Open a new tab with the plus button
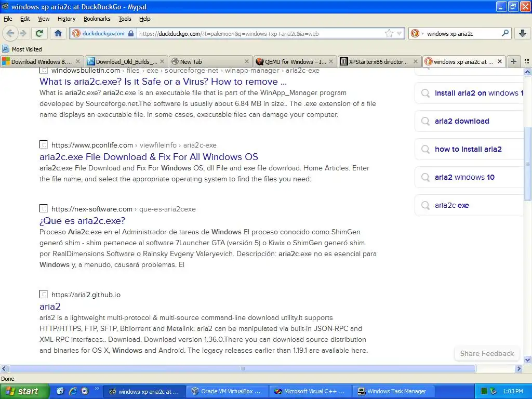 (514, 61)
